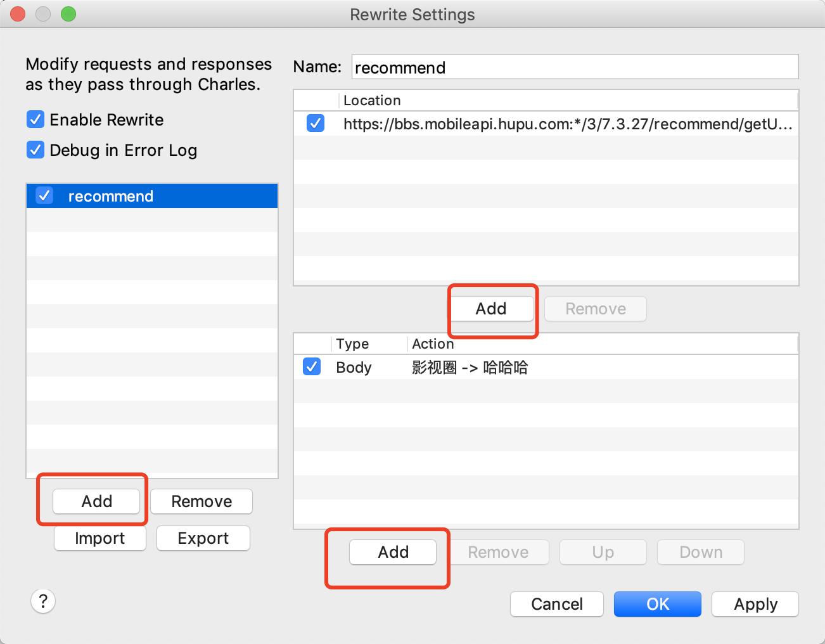Viewport: 825px width, 644px height.
Task: Click the help question mark icon
Action: click(43, 601)
